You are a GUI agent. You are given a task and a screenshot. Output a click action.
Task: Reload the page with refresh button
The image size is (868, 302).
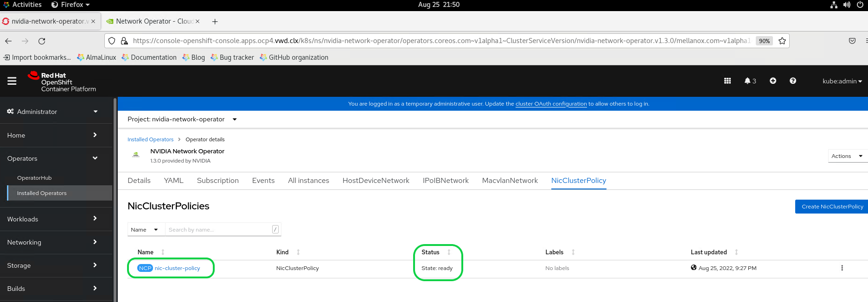point(42,41)
